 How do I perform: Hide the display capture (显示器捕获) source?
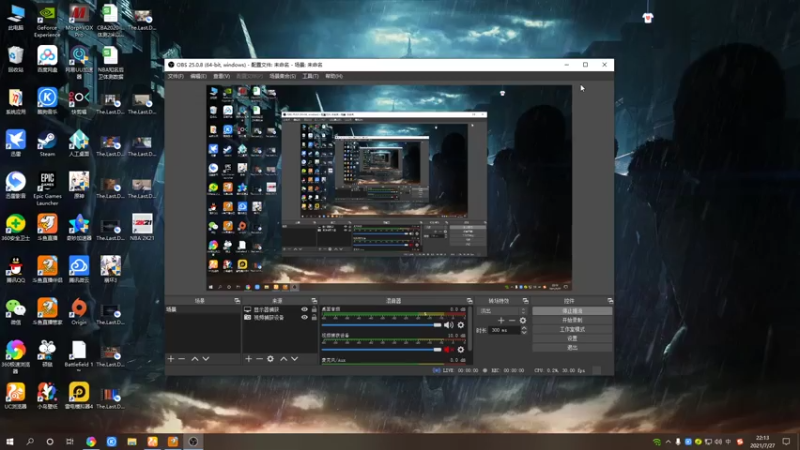point(305,309)
